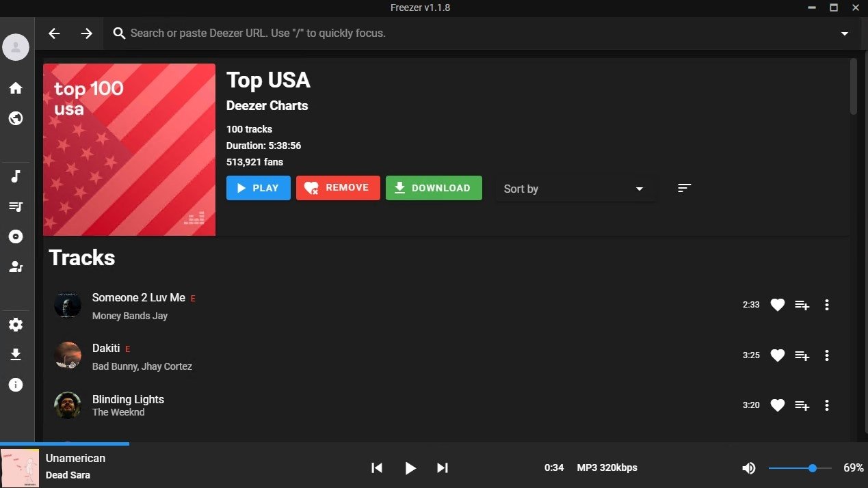Click the Top 100 USA cover art
The image size is (868, 488).
[x=129, y=150]
